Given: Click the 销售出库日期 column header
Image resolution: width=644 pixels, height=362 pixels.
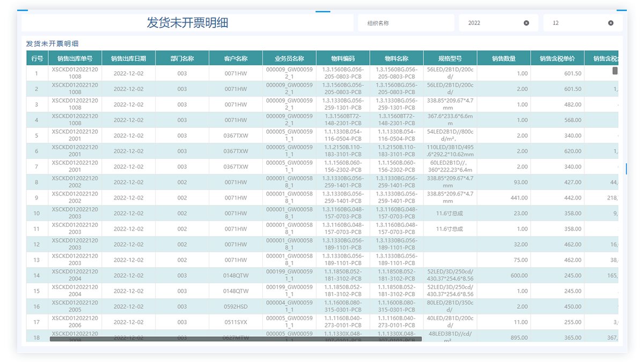Looking at the screenshot, I should pyautogui.click(x=128, y=58).
